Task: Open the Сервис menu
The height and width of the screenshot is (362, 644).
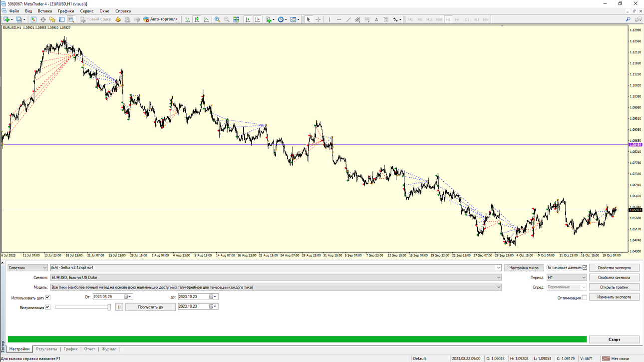Action: pos(86,11)
